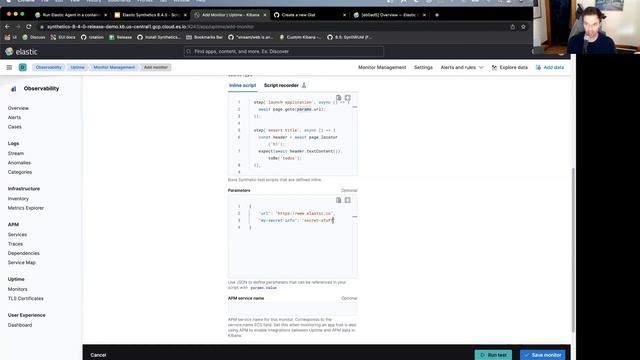Click the Script recorder beaker icon

[304, 85]
